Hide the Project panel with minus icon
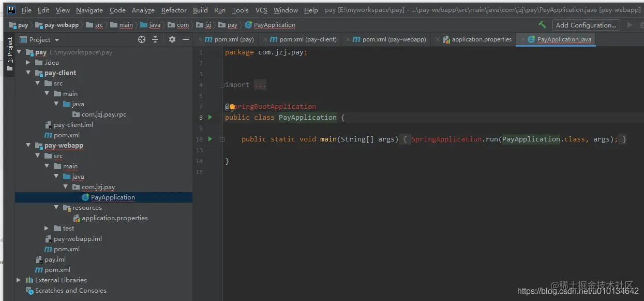 pos(185,39)
